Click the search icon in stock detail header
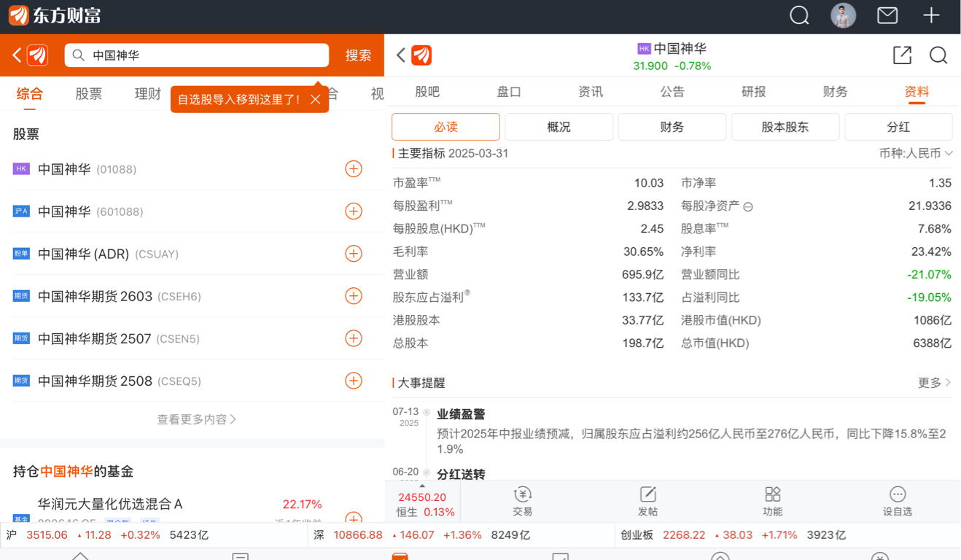Image resolution: width=961 pixels, height=560 pixels. [938, 55]
